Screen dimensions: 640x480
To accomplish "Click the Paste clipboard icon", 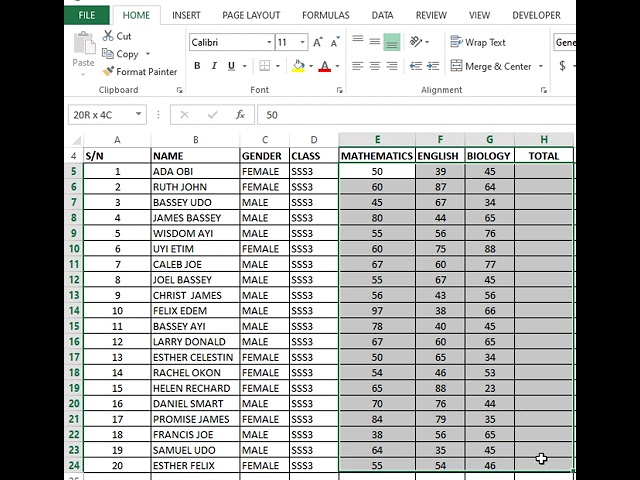I will click(84, 43).
